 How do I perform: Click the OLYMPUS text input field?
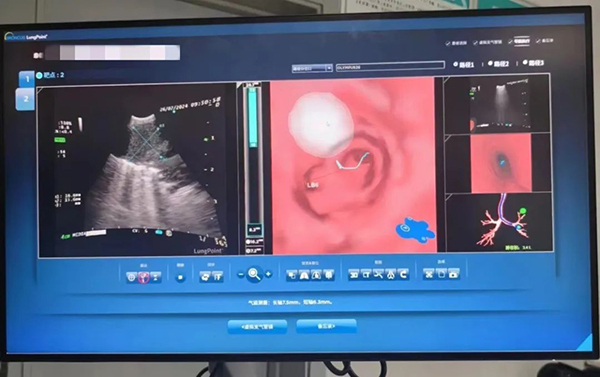click(x=390, y=67)
